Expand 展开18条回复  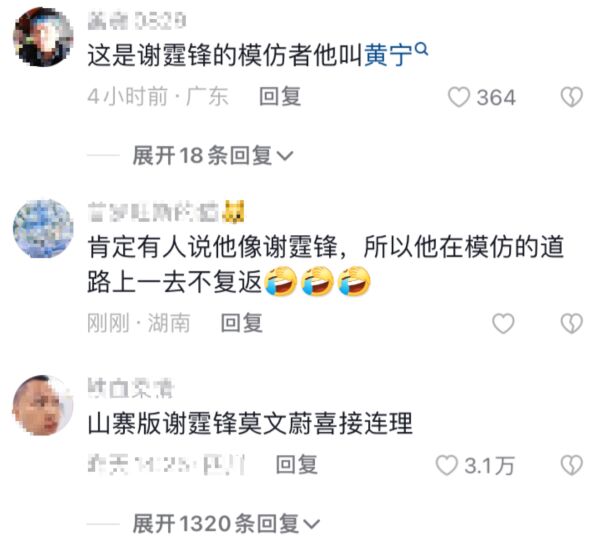(x=213, y=155)
